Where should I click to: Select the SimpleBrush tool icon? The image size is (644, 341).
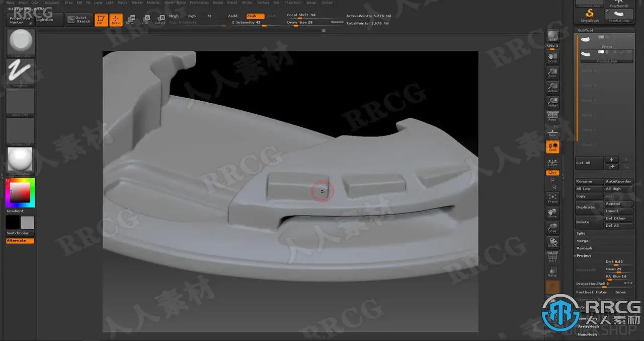590,15
